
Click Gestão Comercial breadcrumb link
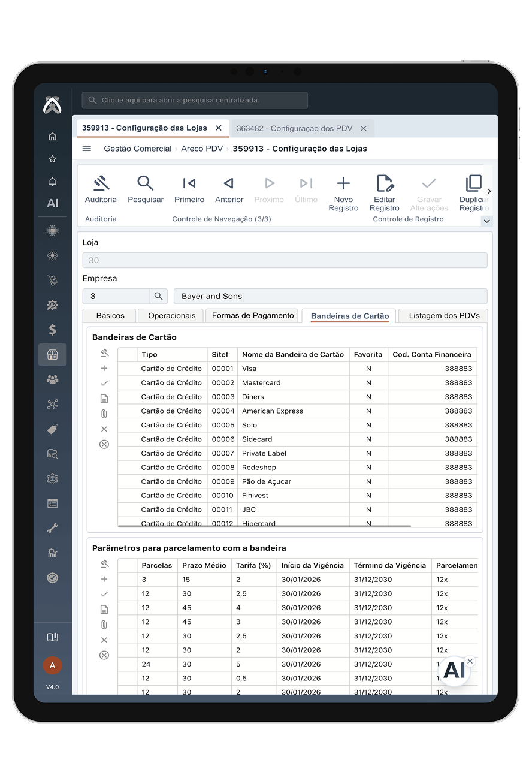pos(138,149)
